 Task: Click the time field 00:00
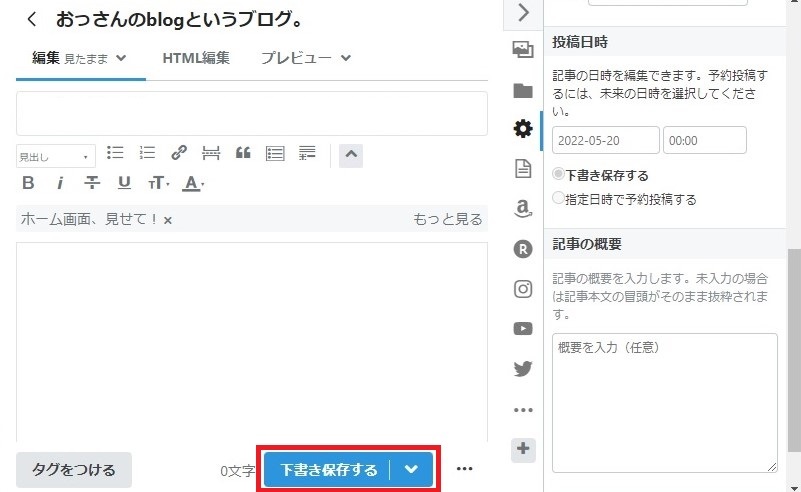[704, 140]
